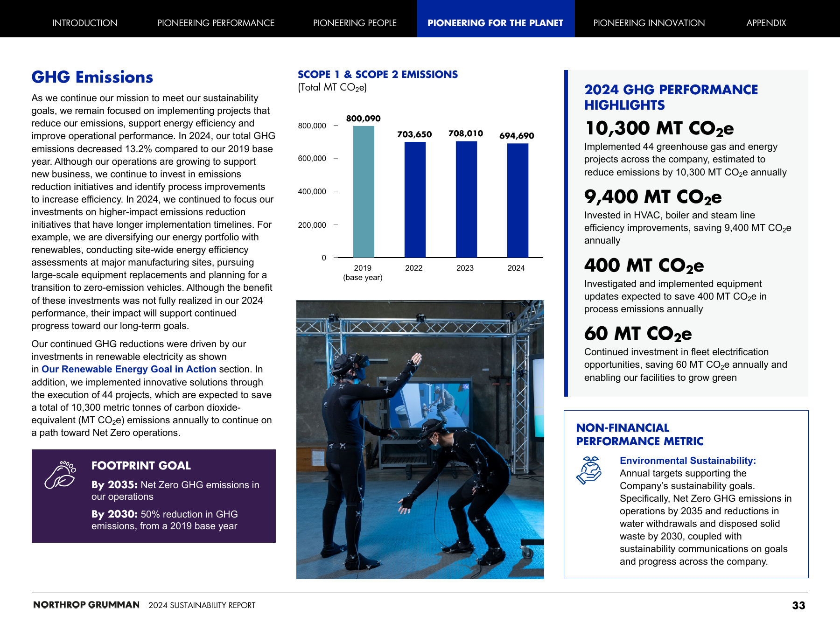
Task: Click the 694,690 bar value label
Action: (517, 136)
